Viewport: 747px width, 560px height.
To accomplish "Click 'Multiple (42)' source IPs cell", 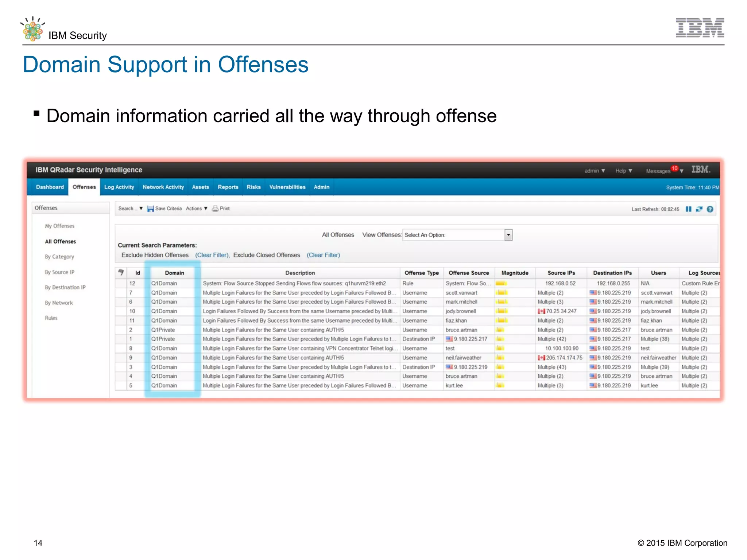I will 552,339.
